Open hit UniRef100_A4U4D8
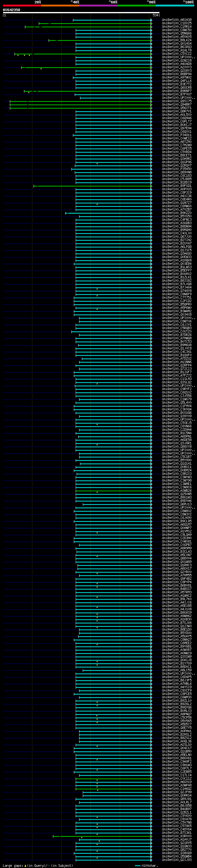197x868 pixels. pyautogui.click(x=177, y=64)
